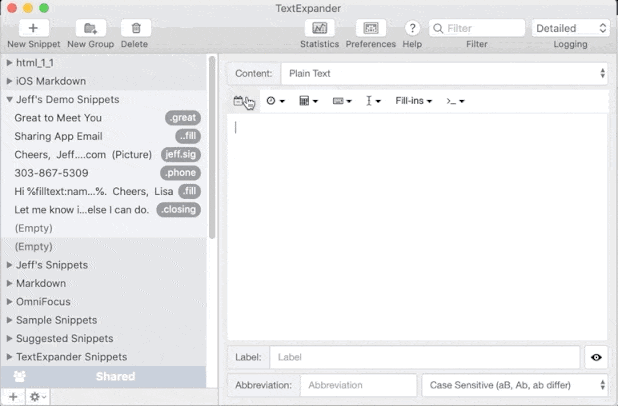This screenshot has height=406, width=618.
Task: Expand the iOS Markdown group
Action: pyautogui.click(x=9, y=81)
